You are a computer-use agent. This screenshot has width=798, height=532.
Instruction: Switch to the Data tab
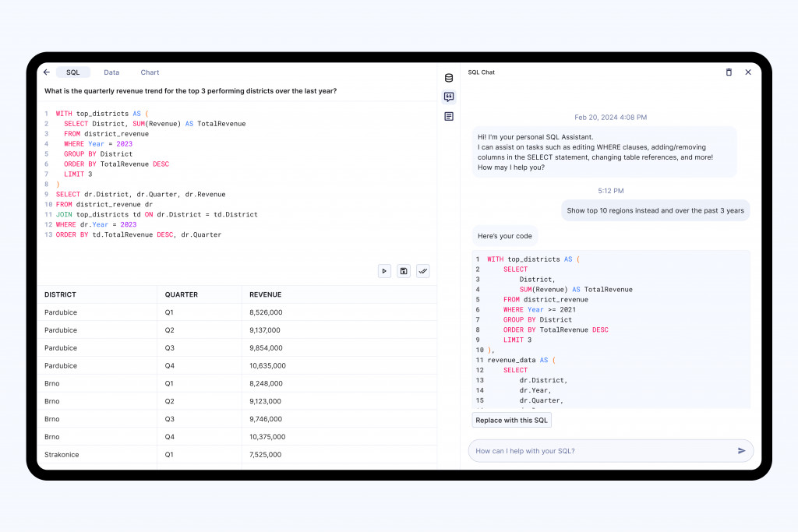[111, 72]
